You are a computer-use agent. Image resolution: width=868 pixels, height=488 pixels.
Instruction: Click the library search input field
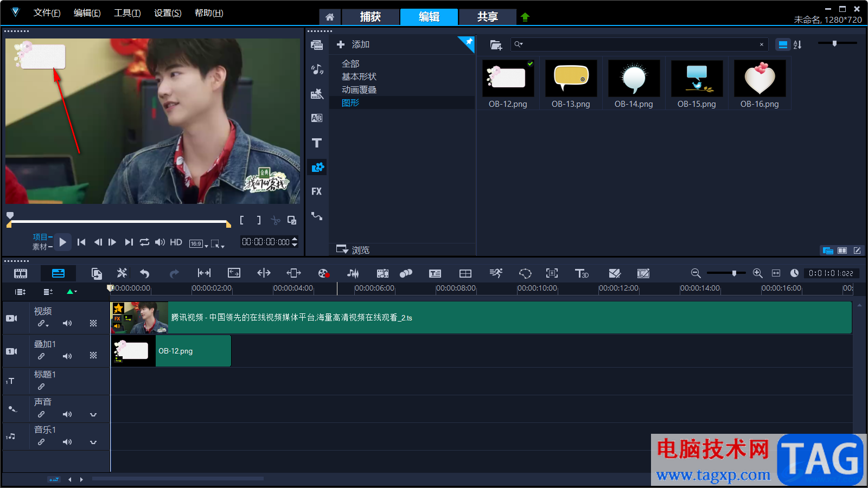(640, 44)
